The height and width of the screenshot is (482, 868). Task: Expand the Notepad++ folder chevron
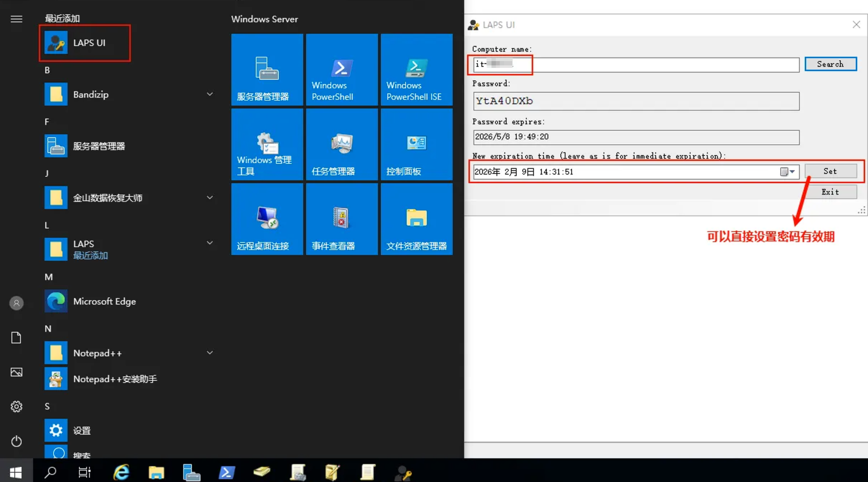210,353
